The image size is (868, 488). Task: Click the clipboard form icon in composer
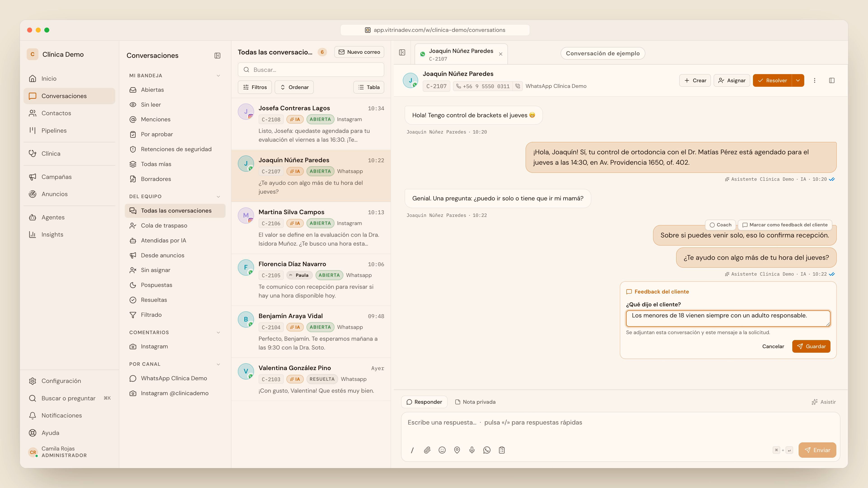coord(502,450)
